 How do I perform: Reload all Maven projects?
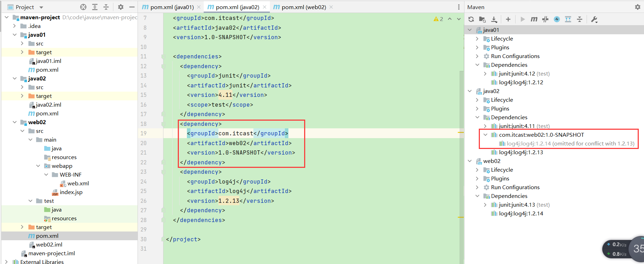point(471,19)
